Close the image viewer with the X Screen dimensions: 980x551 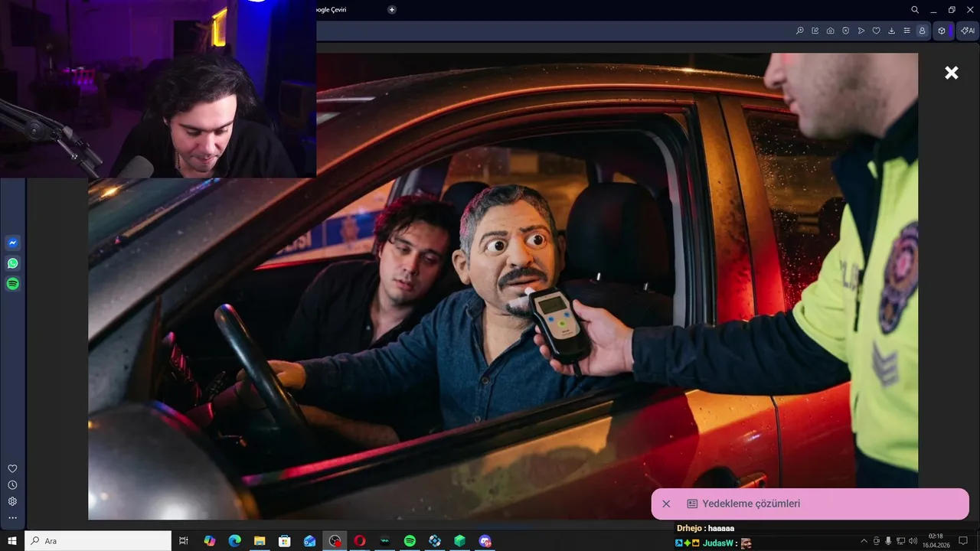951,73
